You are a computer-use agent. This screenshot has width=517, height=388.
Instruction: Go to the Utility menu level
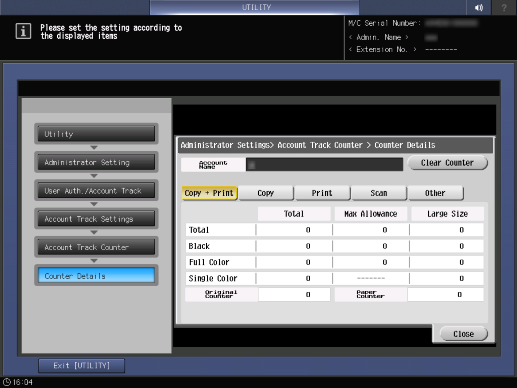click(96, 134)
